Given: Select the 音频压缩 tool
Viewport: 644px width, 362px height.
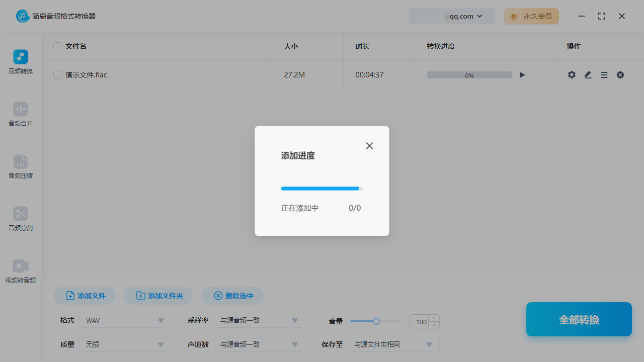Looking at the screenshot, I should point(20,167).
